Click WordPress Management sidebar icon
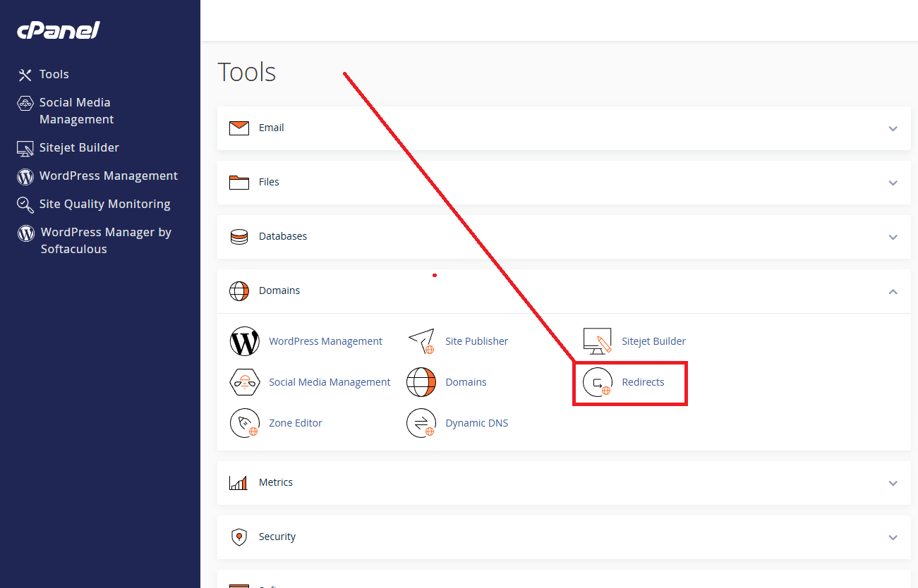This screenshot has height=588, width=918. coord(25,176)
